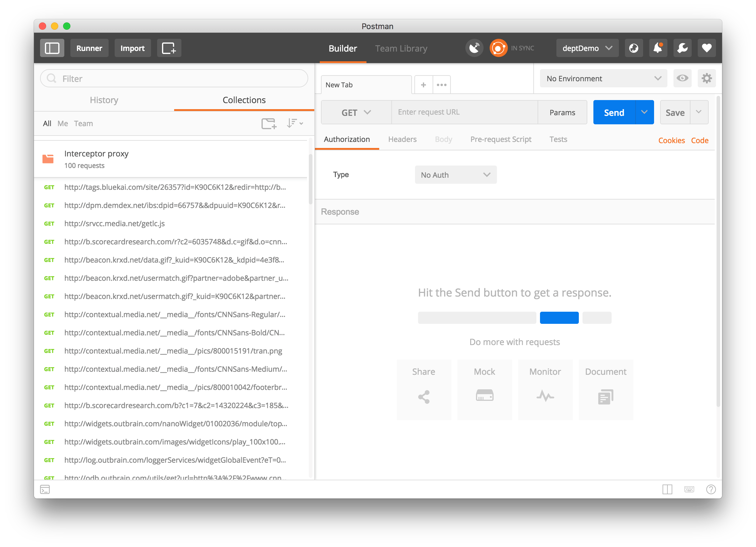Click the heart icon in the header
Image resolution: width=756 pixels, height=547 pixels.
[x=706, y=48]
